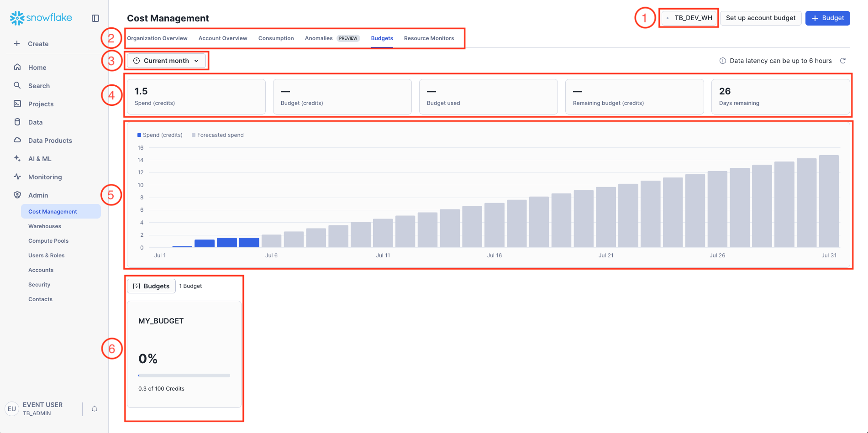
Task: Click Set up account budget button
Action: tap(760, 18)
